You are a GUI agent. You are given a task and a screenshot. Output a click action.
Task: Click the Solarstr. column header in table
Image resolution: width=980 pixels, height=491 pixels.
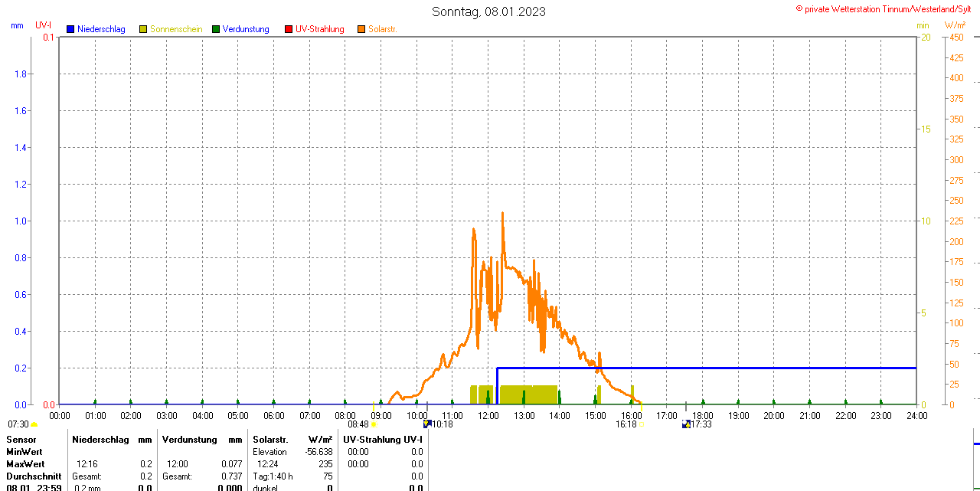270,440
